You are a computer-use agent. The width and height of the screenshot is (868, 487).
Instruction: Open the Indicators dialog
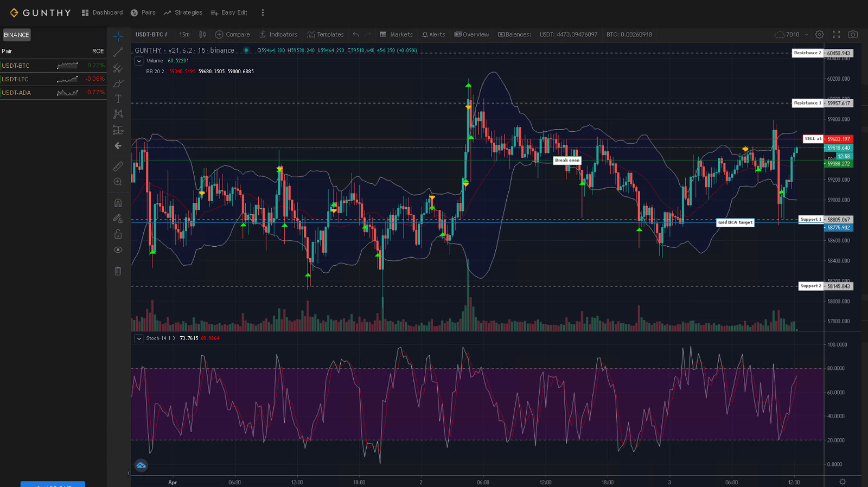[x=278, y=35]
